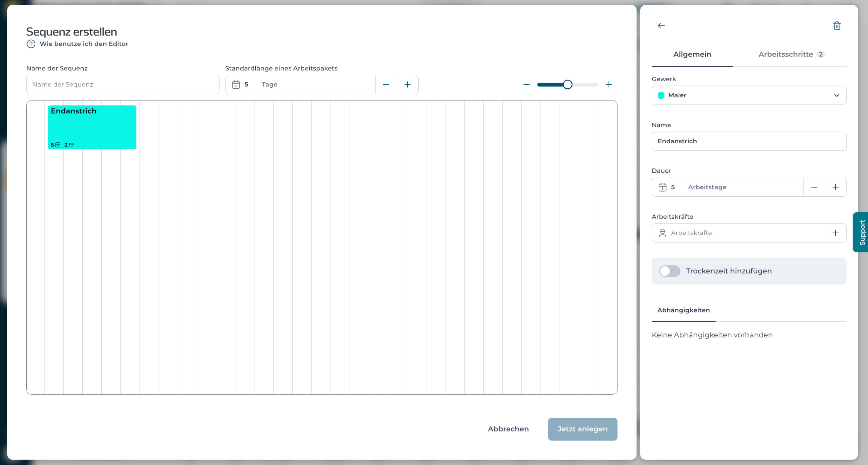Focus the Name field containing Endanstrich

(749, 141)
